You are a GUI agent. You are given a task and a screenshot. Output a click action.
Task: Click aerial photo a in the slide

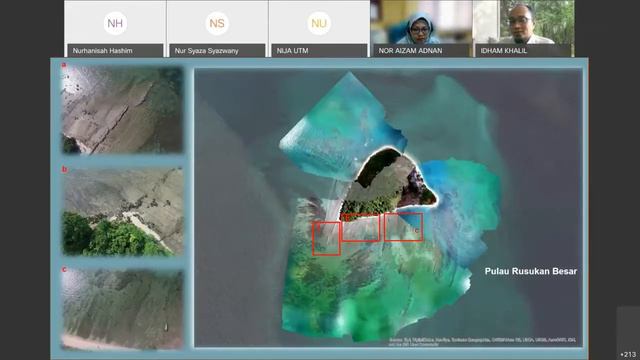point(122,109)
